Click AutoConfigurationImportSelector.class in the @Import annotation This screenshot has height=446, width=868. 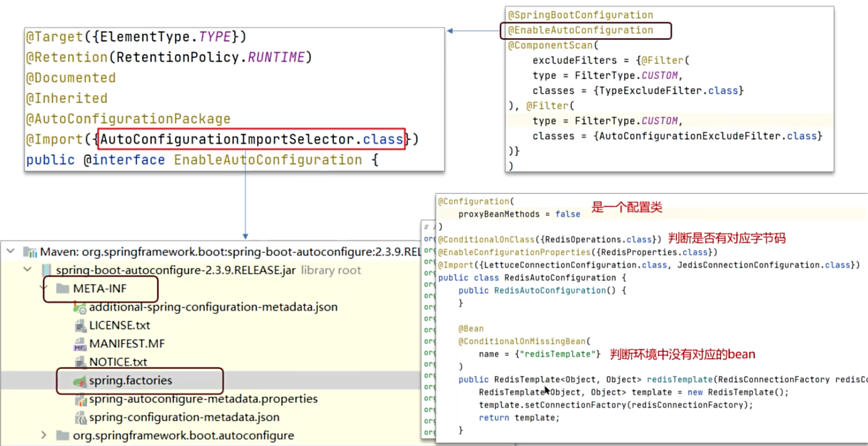252,139
